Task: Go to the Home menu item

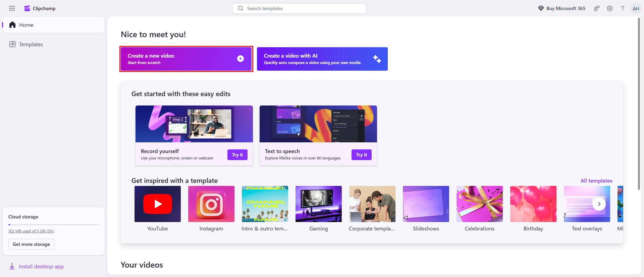Action: (x=54, y=25)
